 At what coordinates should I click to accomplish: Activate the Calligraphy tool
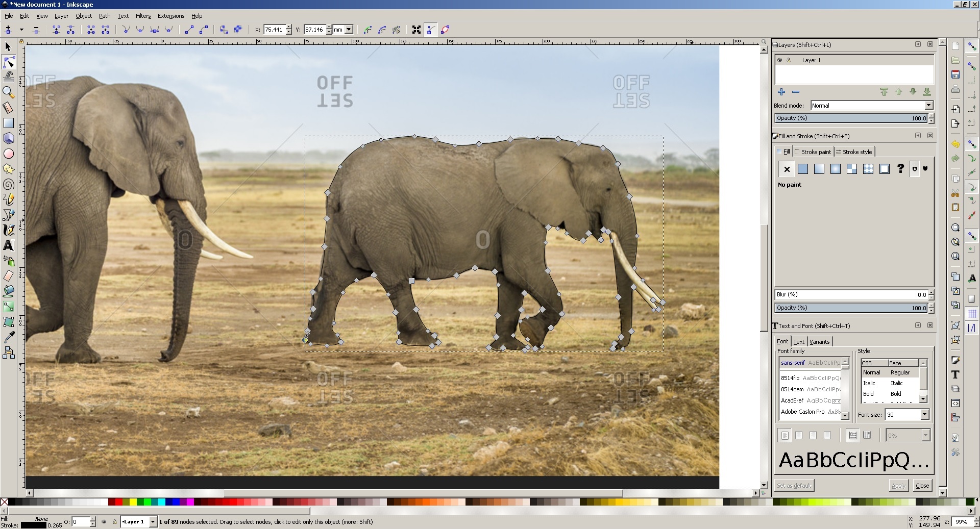click(x=8, y=230)
